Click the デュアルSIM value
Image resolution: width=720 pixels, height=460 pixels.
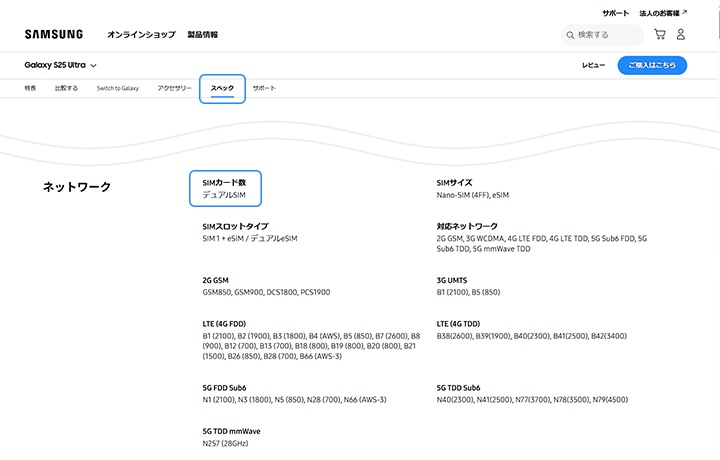pos(224,195)
